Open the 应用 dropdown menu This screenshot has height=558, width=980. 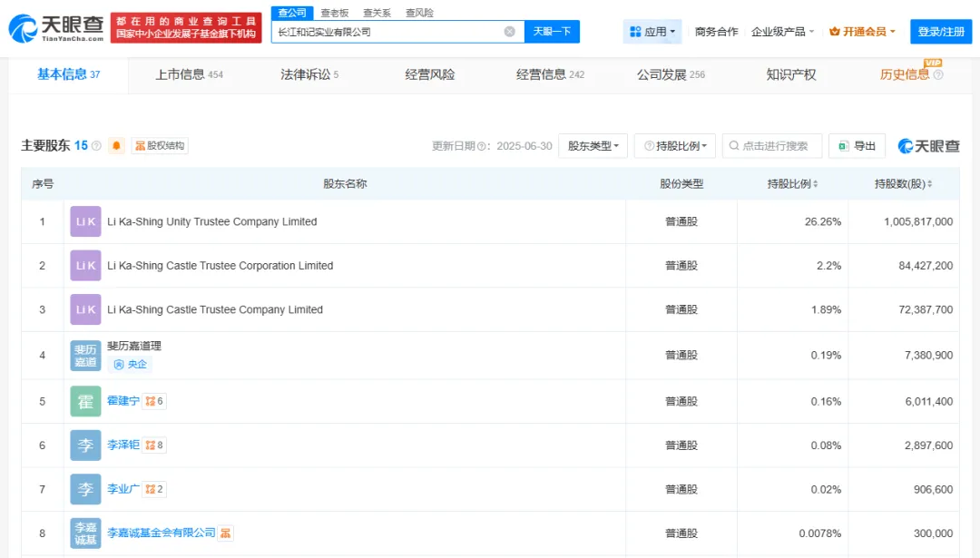(652, 31)
